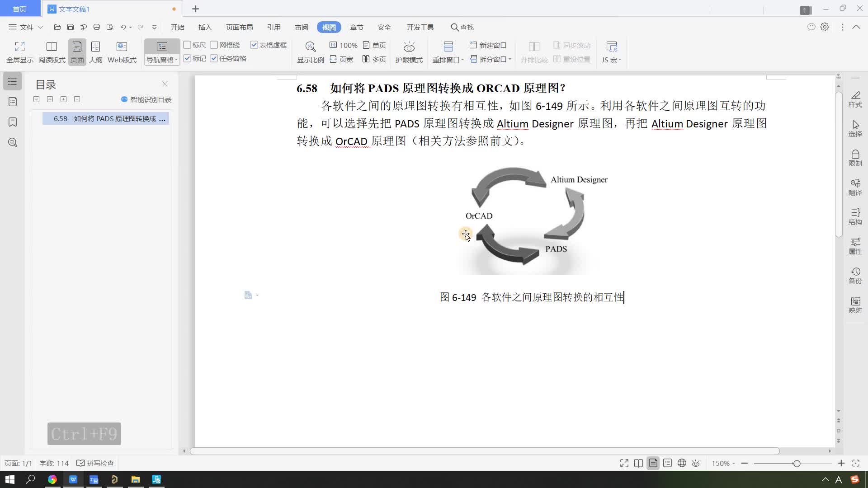The image size is (868, 488).
Task: Open the Selection (选择) side tool
Action: (x=855, y=129)
